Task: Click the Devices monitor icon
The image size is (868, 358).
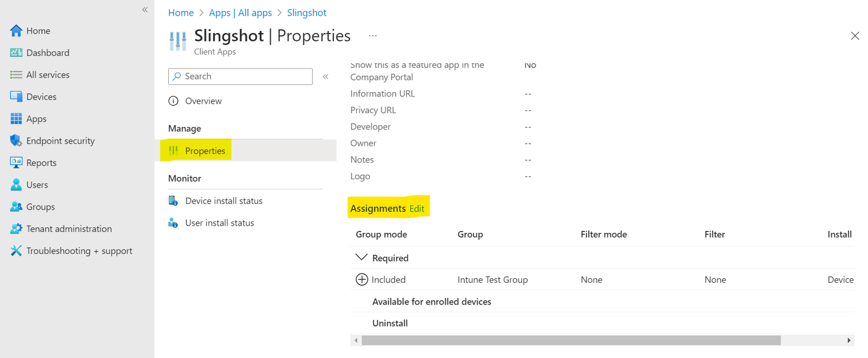Action: 16,97
